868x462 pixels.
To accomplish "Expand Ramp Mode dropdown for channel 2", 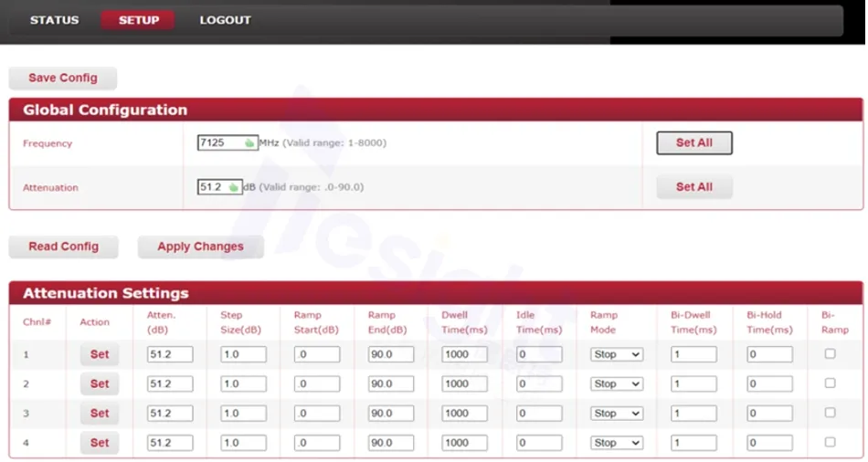I will [617, 383].
